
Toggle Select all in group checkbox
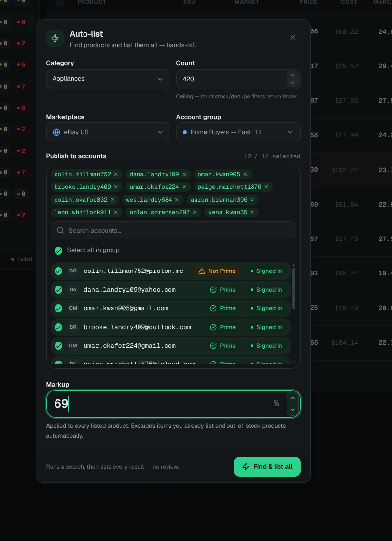58,251
